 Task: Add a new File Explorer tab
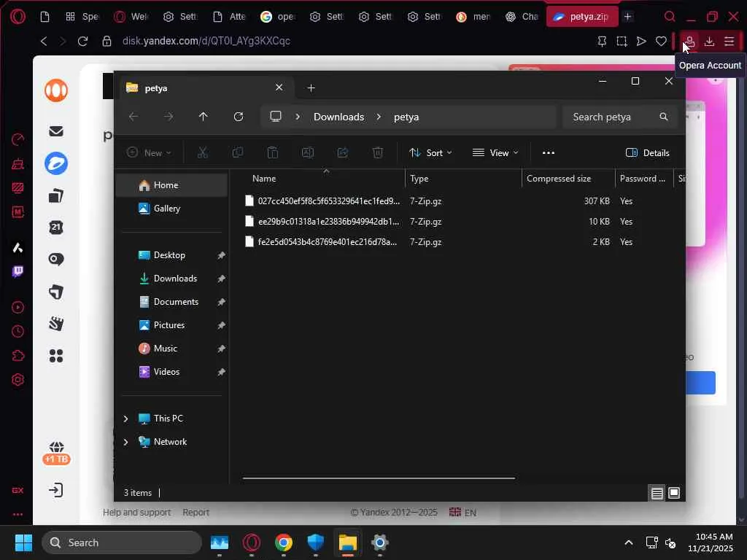tap(311, 88)
